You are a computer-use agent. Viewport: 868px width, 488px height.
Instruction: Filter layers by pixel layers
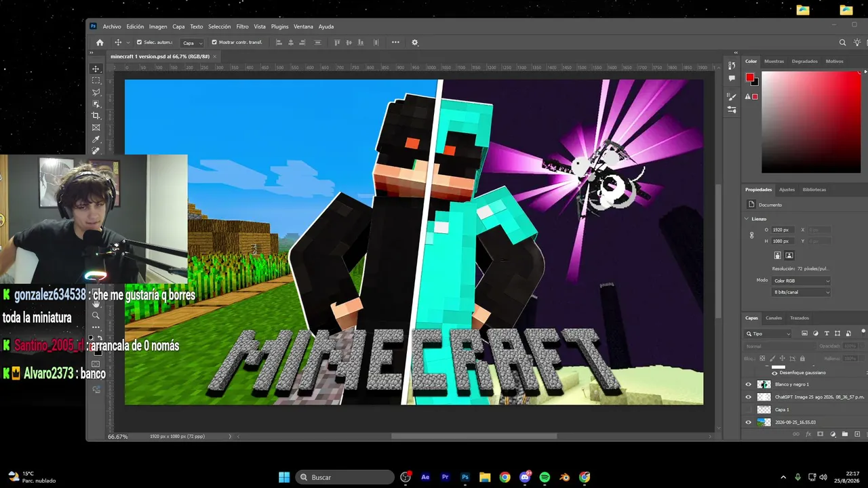click(805, 333)
